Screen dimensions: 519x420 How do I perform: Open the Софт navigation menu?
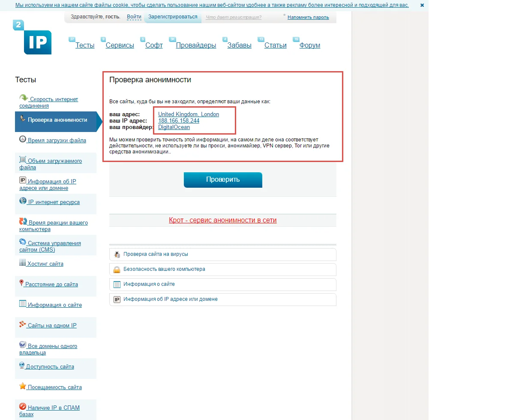click(154, 45)
